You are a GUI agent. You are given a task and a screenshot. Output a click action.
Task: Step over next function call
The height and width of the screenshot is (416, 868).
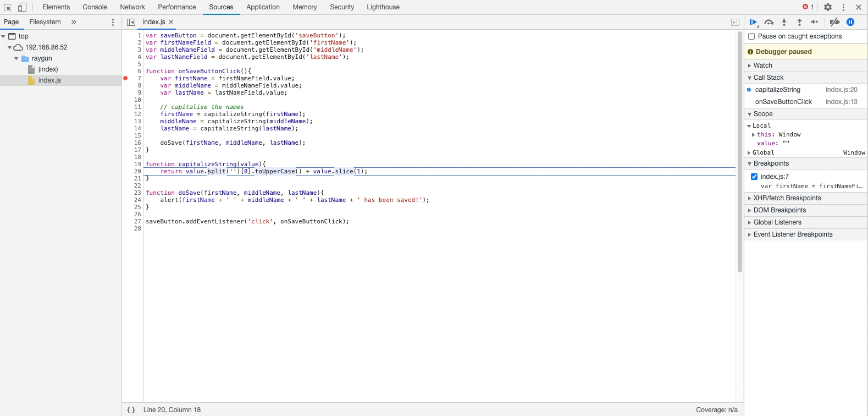(769, 22)
